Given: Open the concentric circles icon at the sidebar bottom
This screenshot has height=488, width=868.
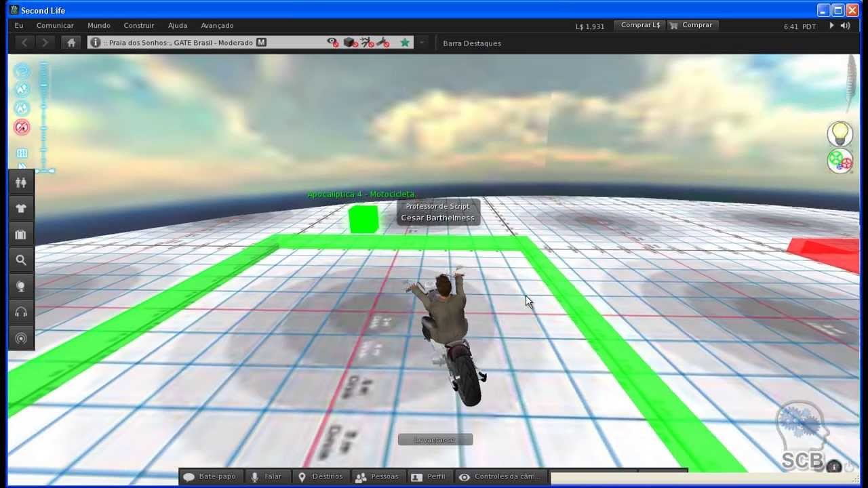Looking at the screenshot, I should coord(21,338).
